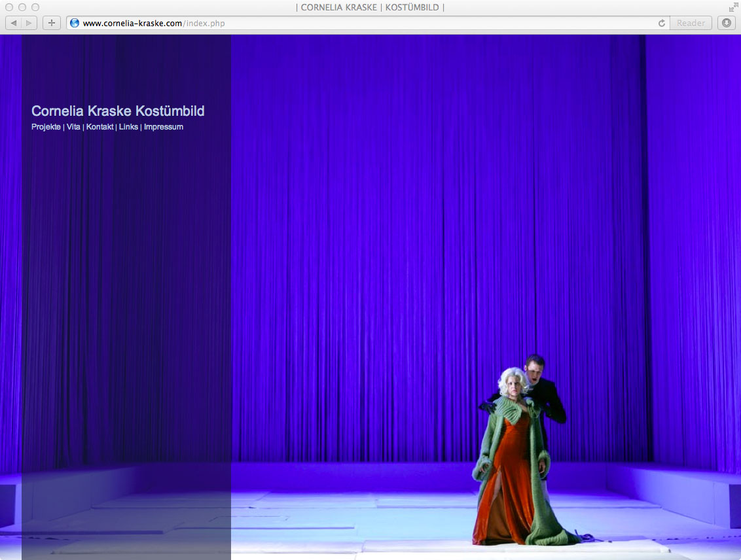Click the Reader button in address bar
The width and height of the screenshot is (741, 560).
coord(691,23)
